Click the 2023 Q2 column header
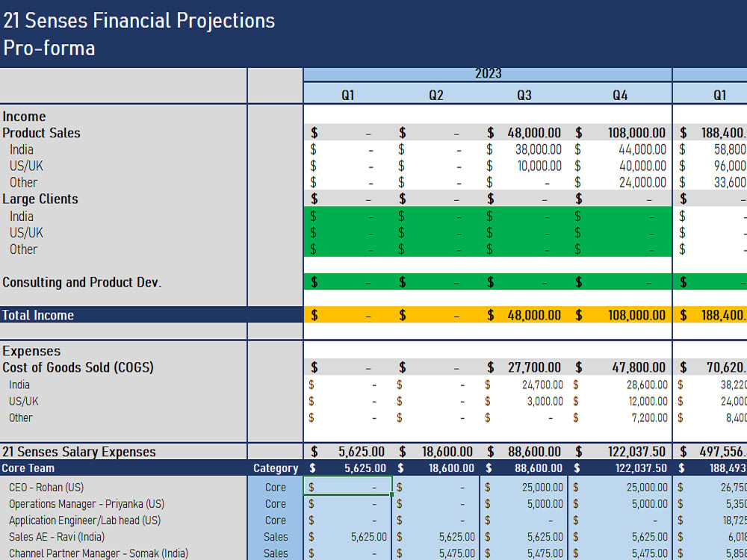 436,96
